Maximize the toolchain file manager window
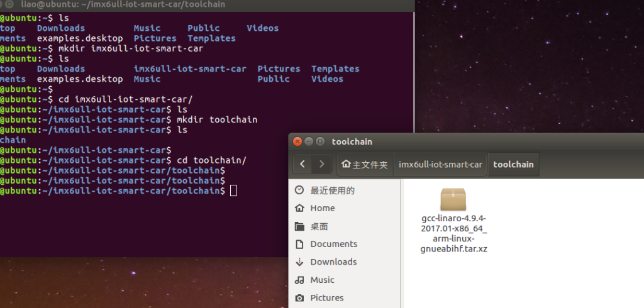This screenshot has height=308, width=644. click(320, 141)
